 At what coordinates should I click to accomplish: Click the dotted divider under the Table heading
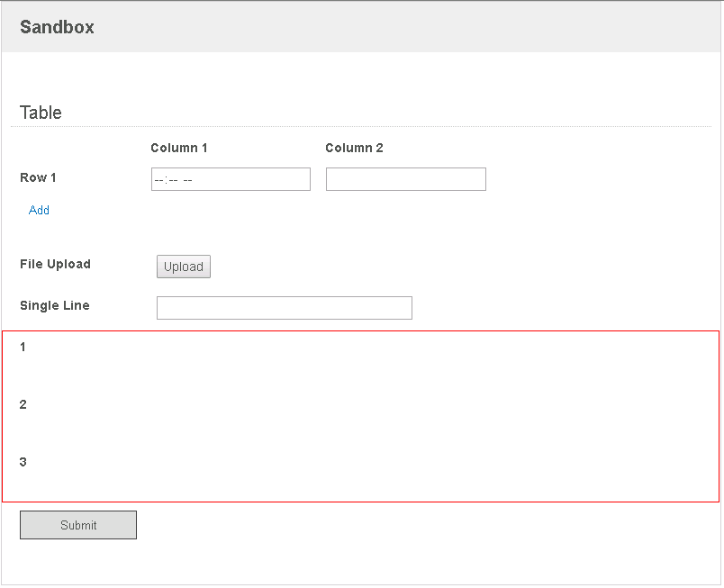361,126
